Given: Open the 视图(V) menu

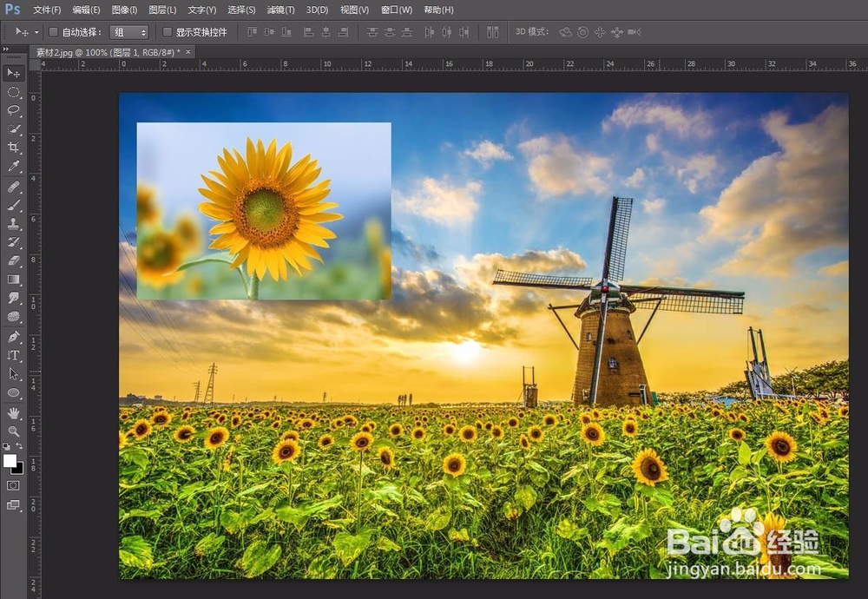Looking at the screenshot, I should click(x=354, y=10).
